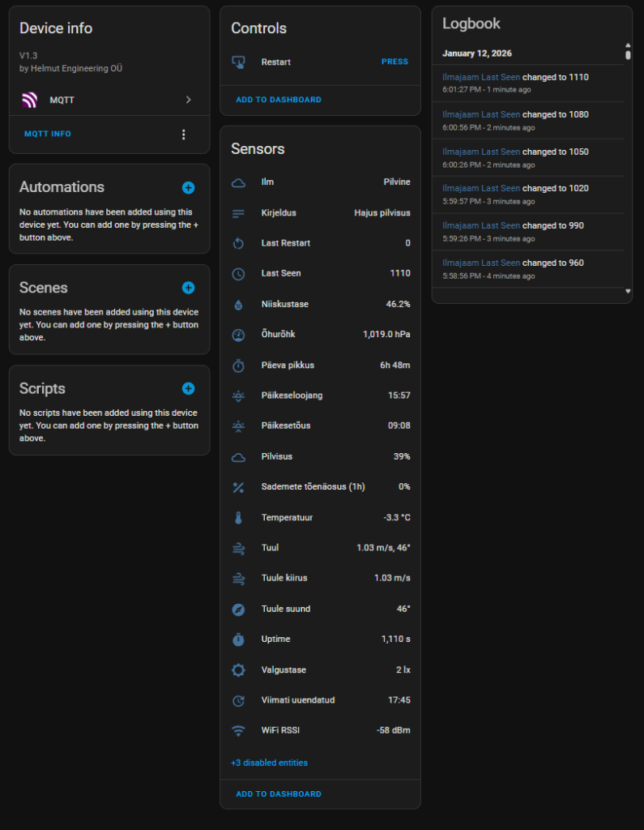Viewport: 644px width, 830px height.
Task: Add a new scene with plus icon
Action: (188, 288)
